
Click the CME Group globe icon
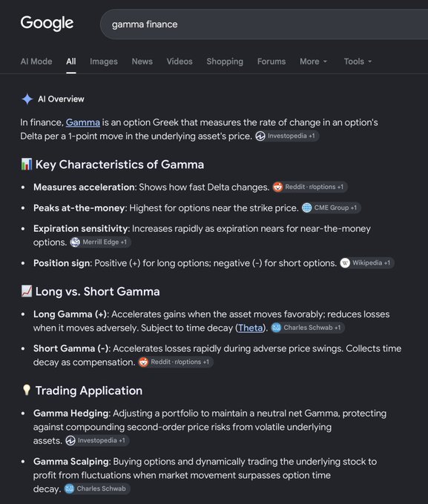(x=306, y=208)
